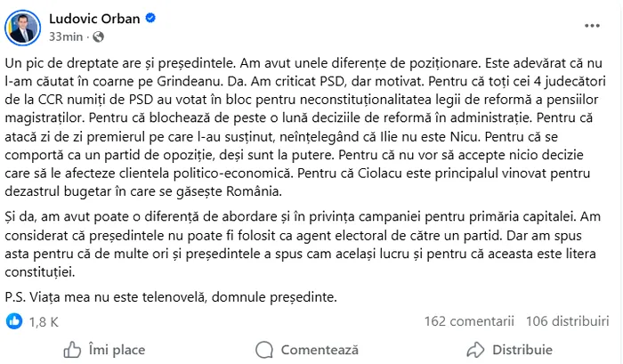Click the globe public-audience icon
This screenshot has width=623, height=364.
[97, 38]
